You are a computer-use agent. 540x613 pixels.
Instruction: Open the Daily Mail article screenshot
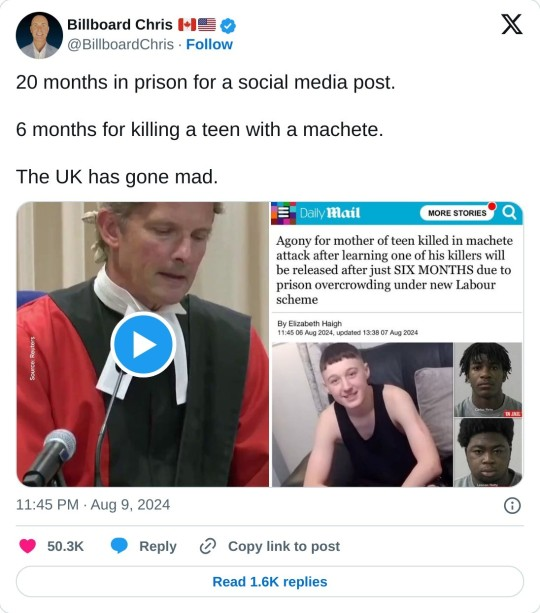pos(397,344)
